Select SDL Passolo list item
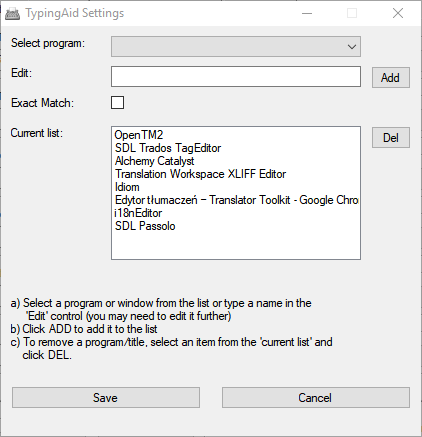Screen dimensions: 422x437 pyautogui.click(x=145, y=226)
